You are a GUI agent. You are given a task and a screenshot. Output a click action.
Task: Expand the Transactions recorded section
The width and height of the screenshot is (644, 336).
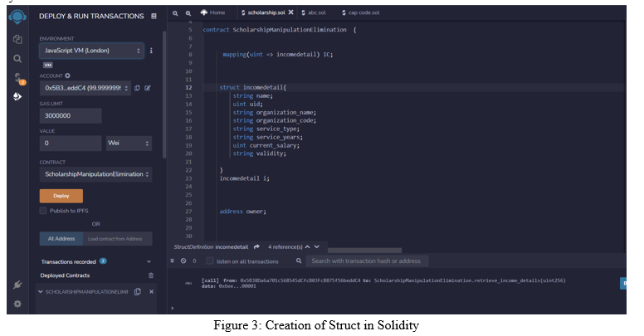[x=149, y=261]
